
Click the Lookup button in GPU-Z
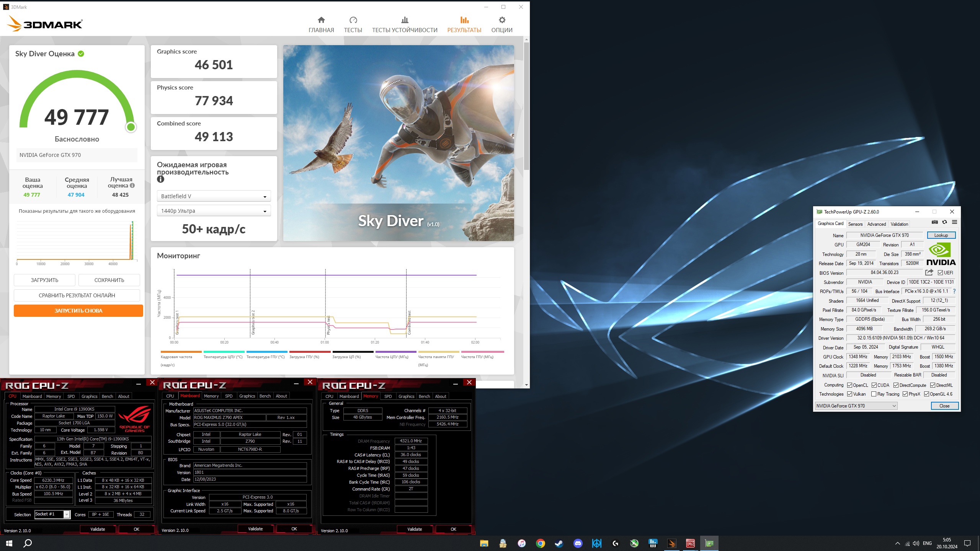click(941, 235)
